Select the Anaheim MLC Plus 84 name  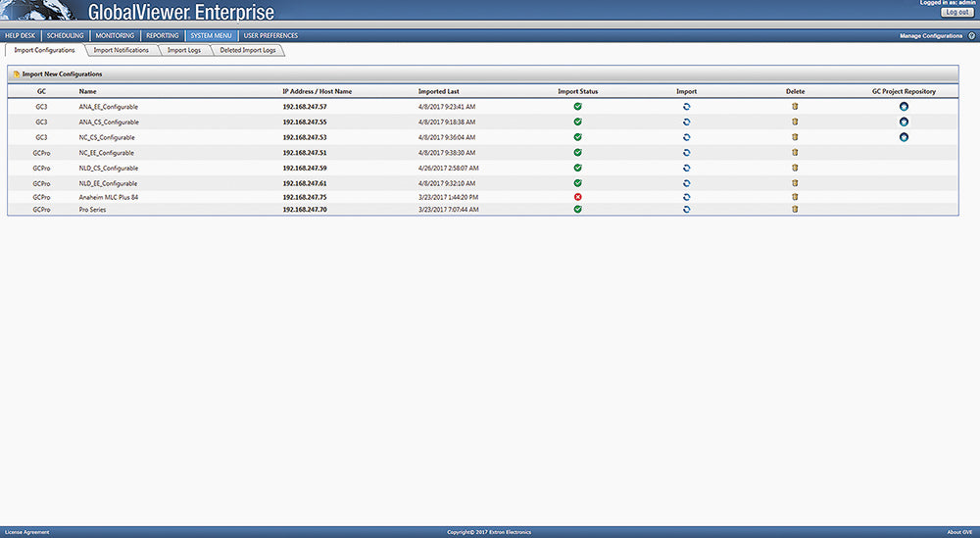pyautogui.click(x=109, y=197)
